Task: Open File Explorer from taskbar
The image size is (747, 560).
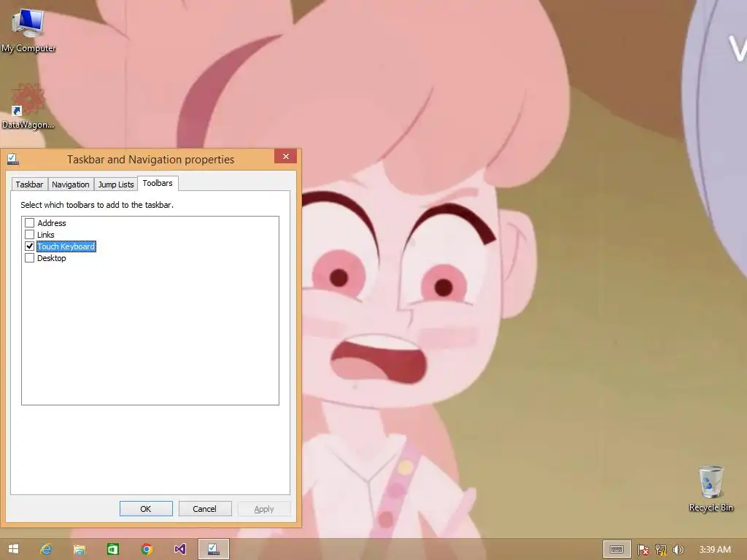Action: tap(80, 549)
